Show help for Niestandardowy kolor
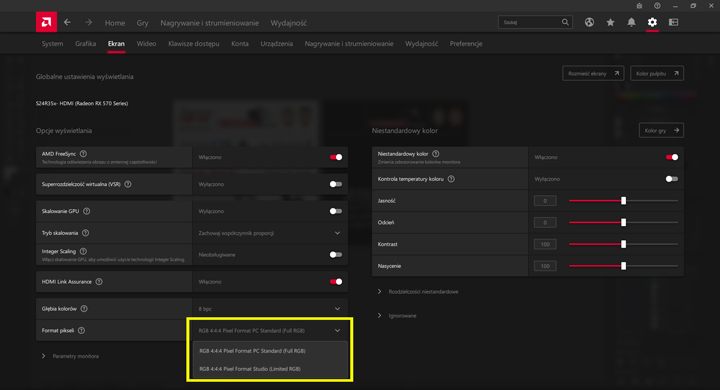 pos(436,154)
